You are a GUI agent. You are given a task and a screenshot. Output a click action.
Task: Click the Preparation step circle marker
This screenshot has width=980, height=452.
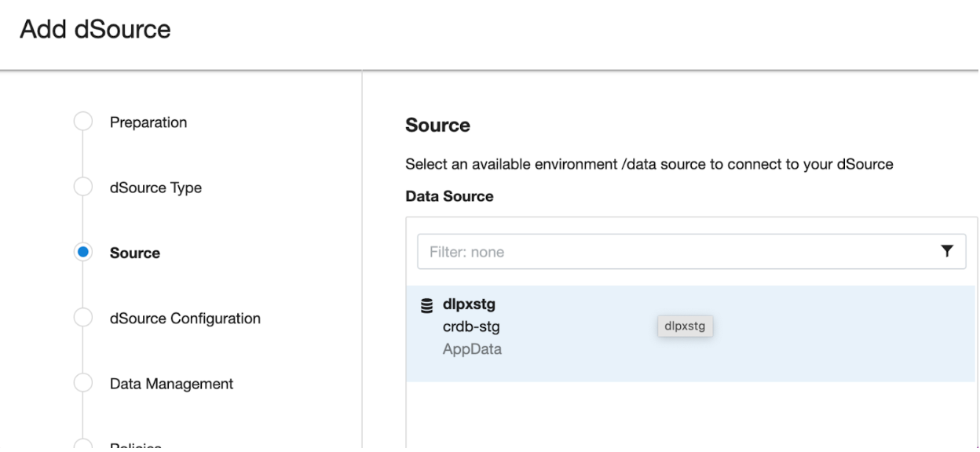click(x=82, y=122)
